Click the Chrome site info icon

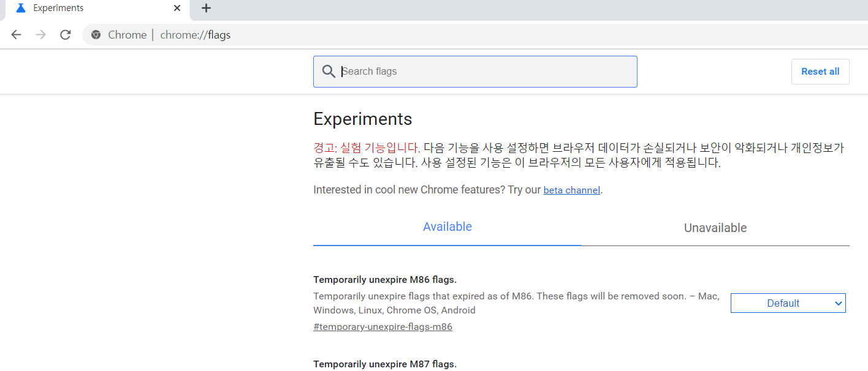coord(96,35)
